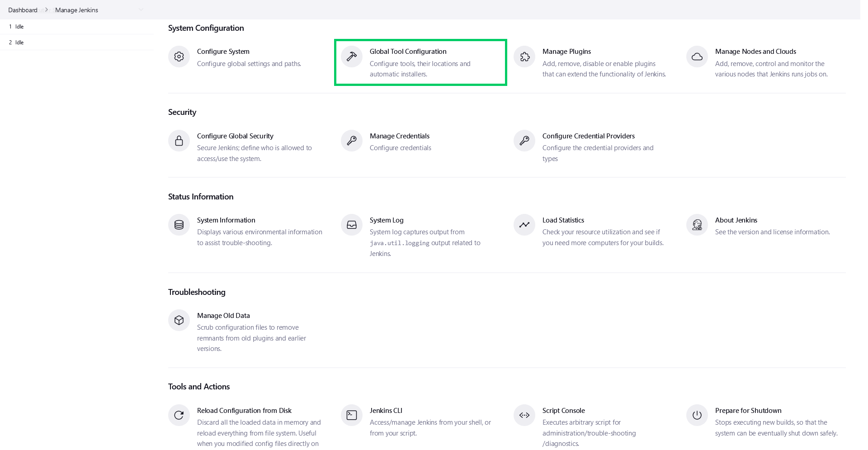Viewport: 868px width, 450px height.
Task: Click the Configure Credential Providers key icon
Action: point(524,141)
